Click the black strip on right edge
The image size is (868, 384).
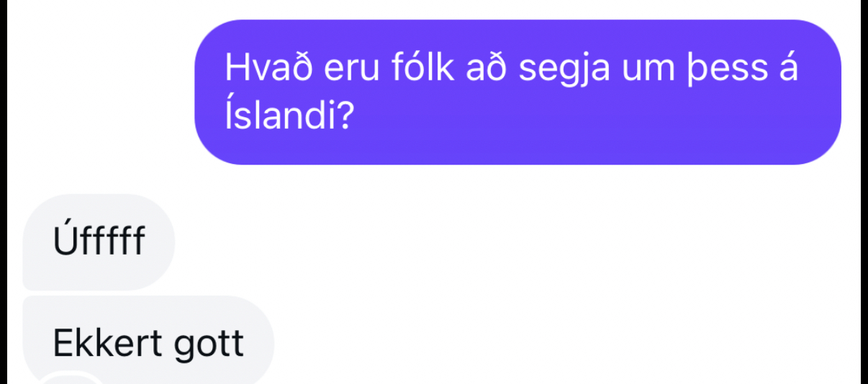(864, 192)
